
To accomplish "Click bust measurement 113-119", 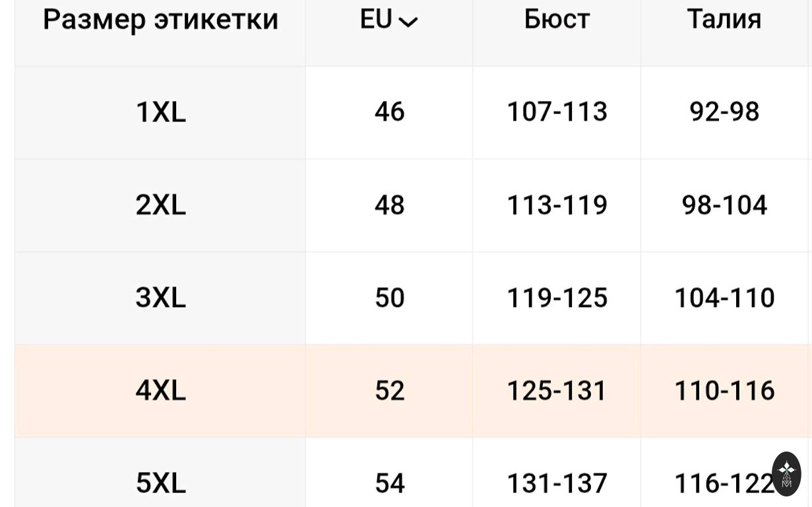I will (x=557, y=205).
